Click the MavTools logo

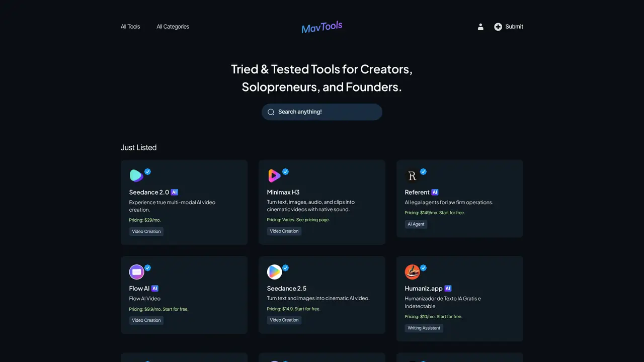tap(322, 27)
